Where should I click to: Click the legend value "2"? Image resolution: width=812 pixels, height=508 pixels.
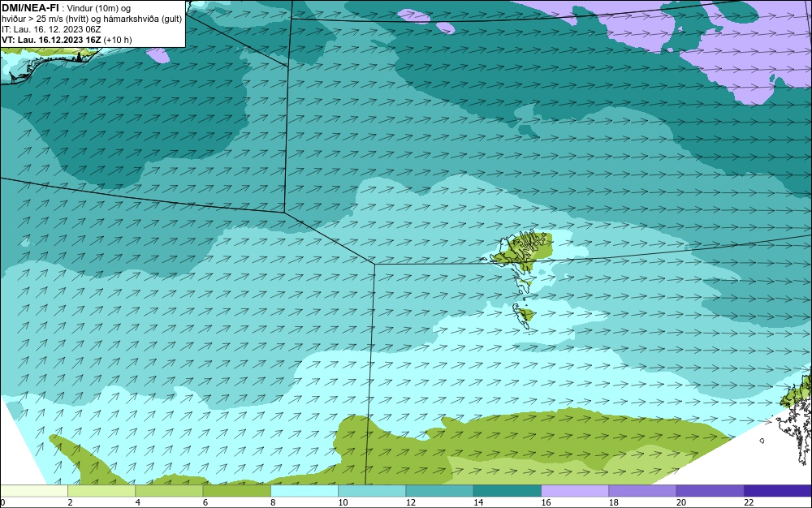pos(70,503)
